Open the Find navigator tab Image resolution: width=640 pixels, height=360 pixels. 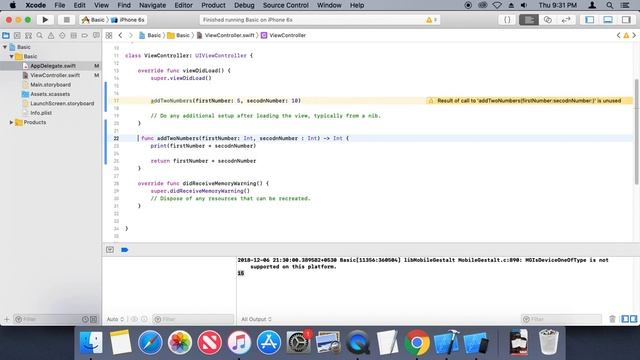(x=40, y=36)
